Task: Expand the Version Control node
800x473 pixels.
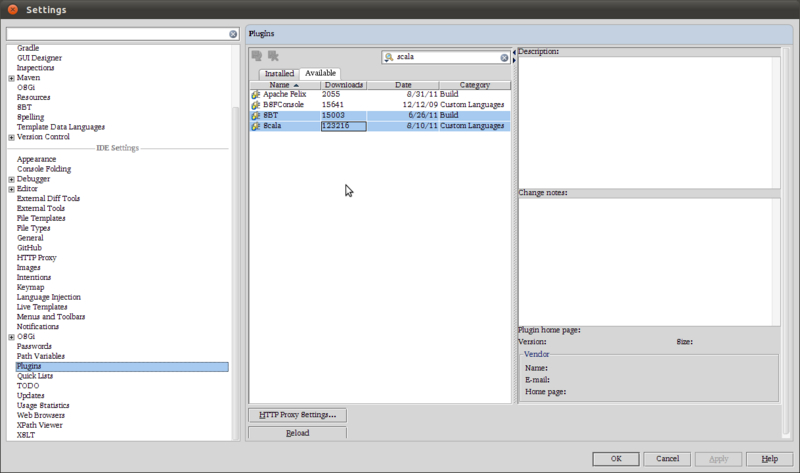Action: (x=11, y=137)
